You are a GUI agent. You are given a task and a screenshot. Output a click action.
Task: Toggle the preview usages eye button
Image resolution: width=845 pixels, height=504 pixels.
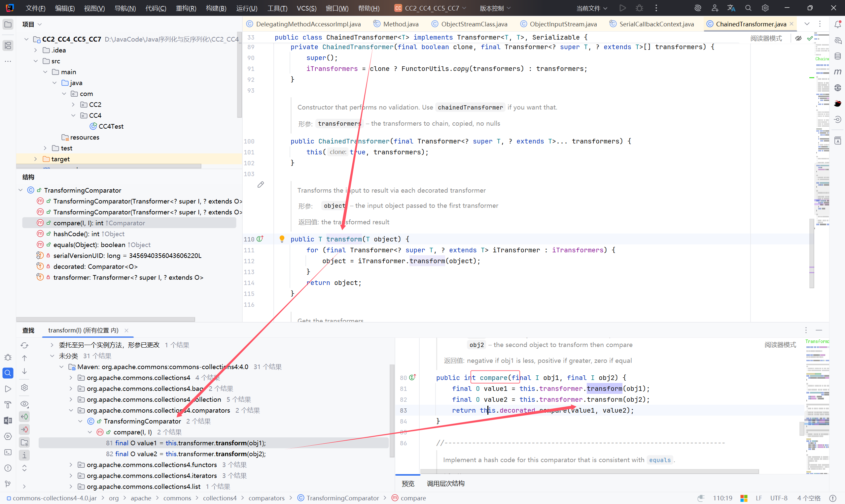point(24,404)
